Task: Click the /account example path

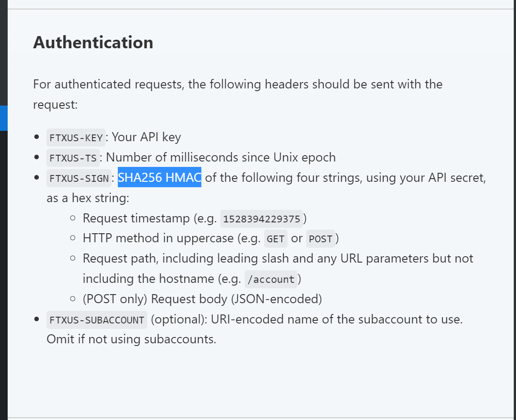Action: [x=271, y=279]
